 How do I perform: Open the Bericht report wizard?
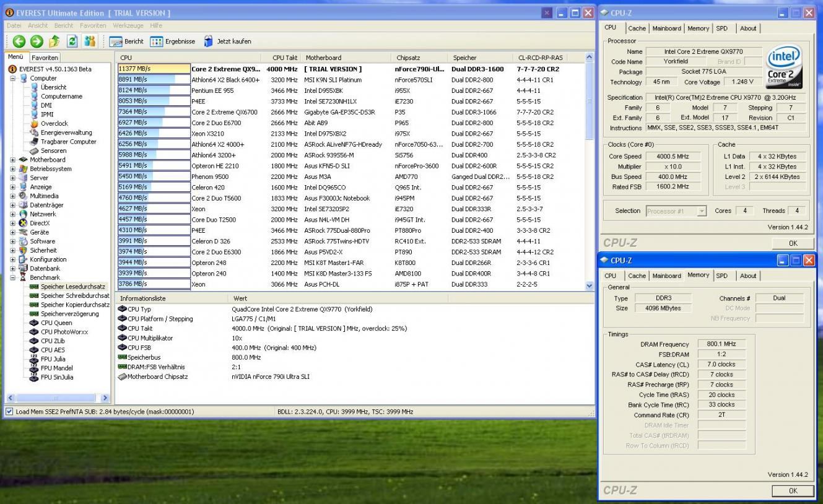[x=126, y=41]
